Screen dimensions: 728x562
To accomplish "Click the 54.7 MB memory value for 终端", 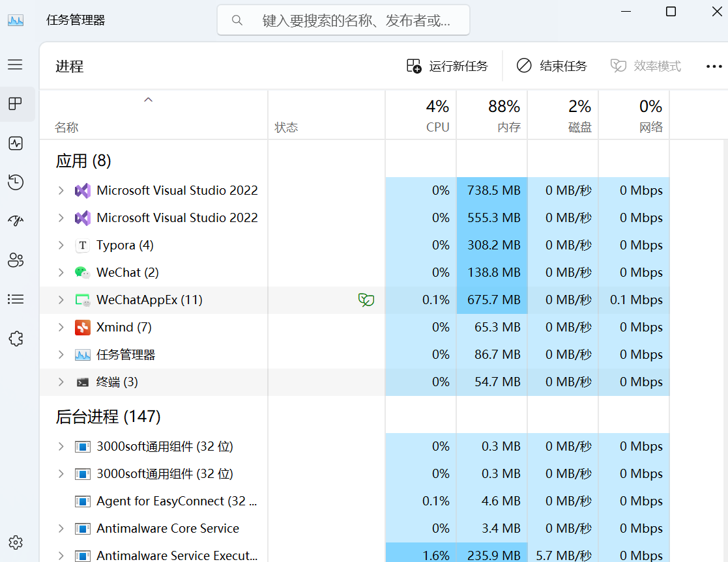I will point(497,382).
